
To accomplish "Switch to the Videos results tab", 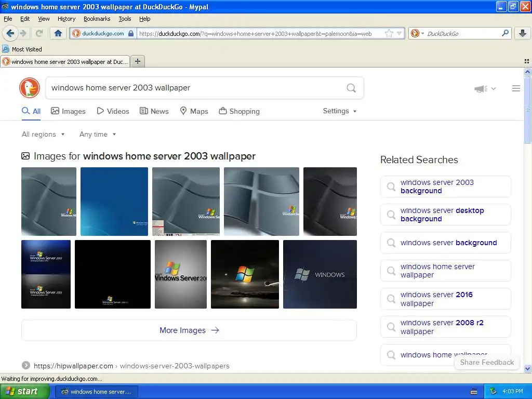I will 113,111.
